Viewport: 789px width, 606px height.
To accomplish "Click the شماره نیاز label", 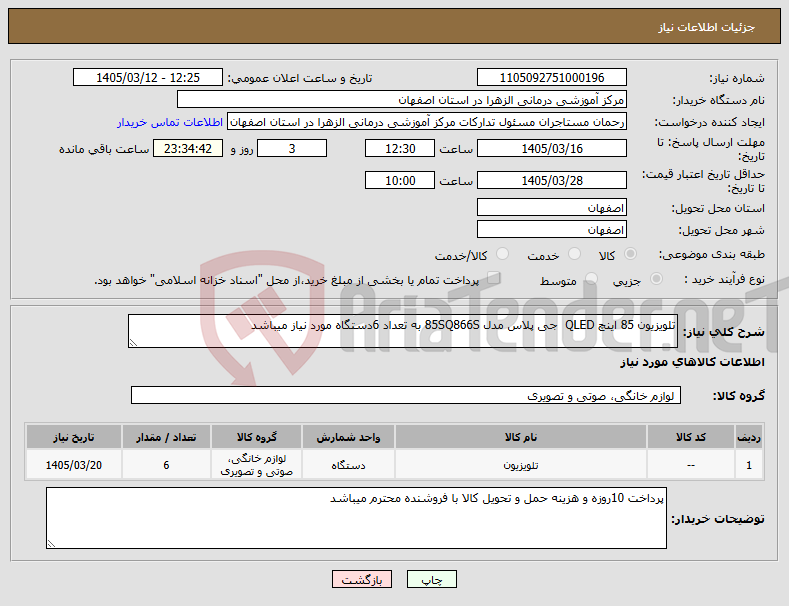I will [737, 78].
